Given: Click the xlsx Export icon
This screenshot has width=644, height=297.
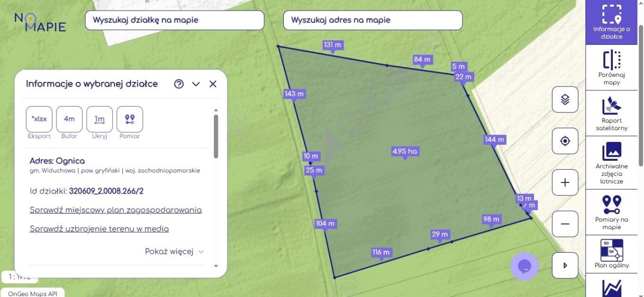Looking at the screenshot, I should tap(39, 119).
